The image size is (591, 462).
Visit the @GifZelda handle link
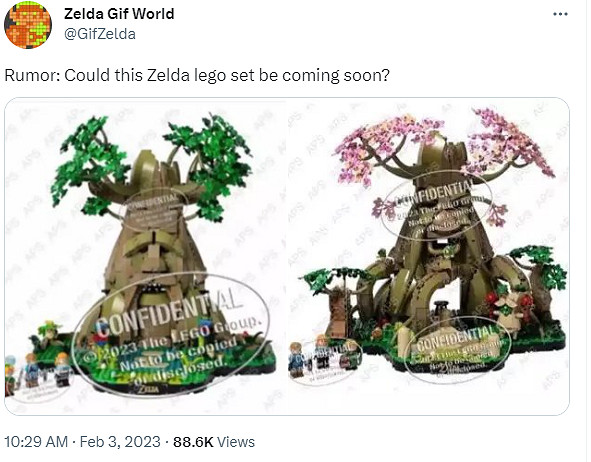click(x=100, y=34)
